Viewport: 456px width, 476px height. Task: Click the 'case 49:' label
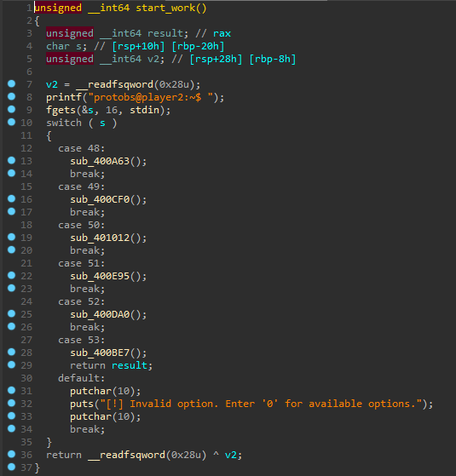(82, 186)
